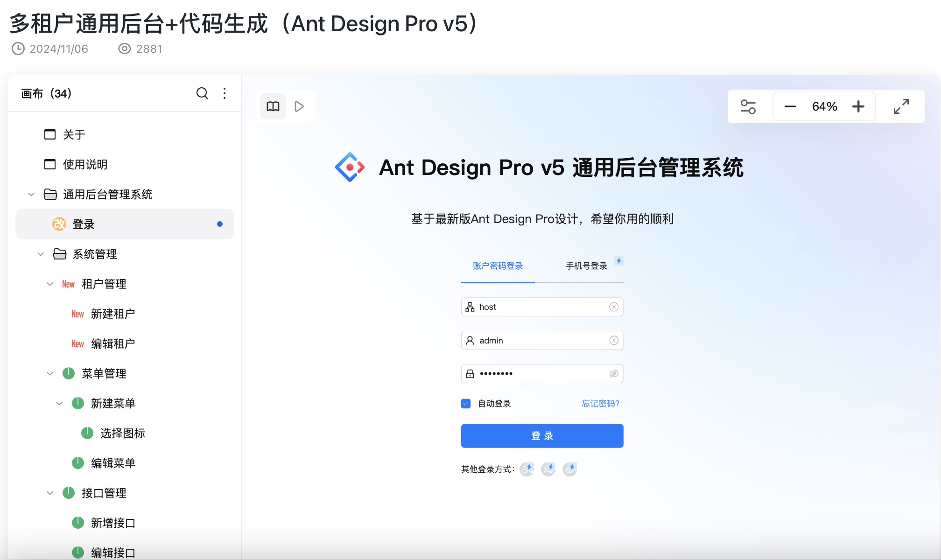Click the password input field
Screen dimensions: 941x560
tap(542, 374)
